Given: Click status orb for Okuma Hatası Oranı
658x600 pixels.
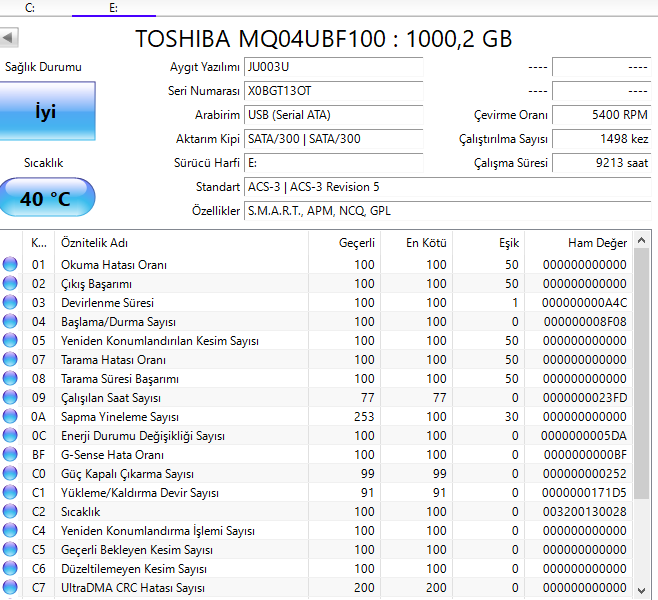Looking at the screenshot, I should [x=10, y=264].
